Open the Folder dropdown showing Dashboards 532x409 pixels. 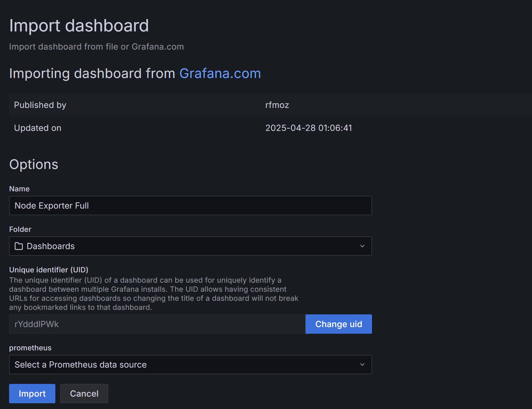click(191, 246)
